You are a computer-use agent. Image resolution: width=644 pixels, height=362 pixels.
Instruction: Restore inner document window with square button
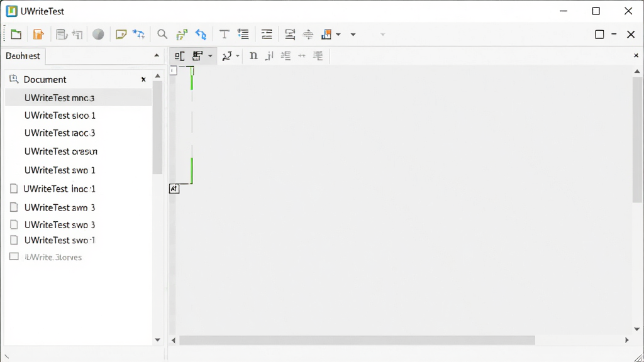click(599, 35)
